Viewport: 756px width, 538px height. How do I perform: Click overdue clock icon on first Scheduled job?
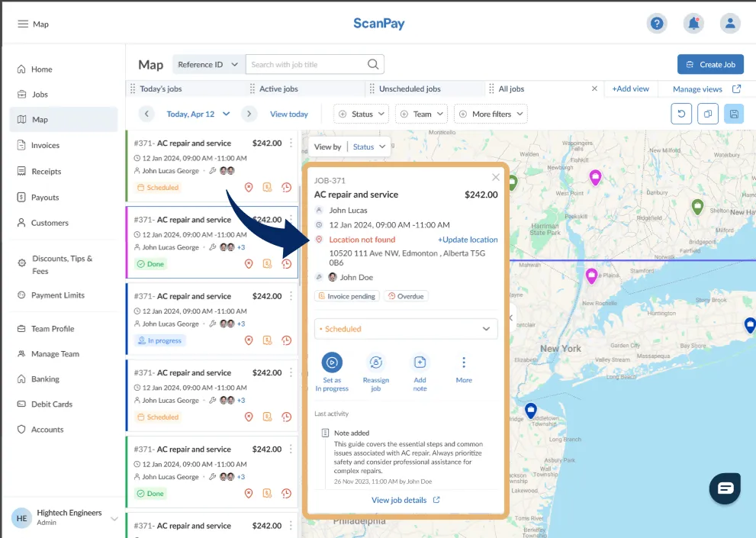(x=286, y=187)
